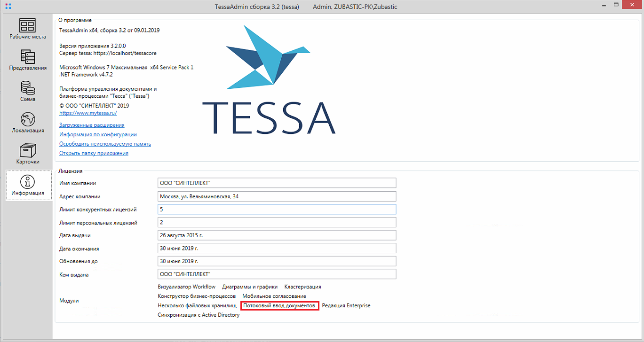Select the Информация info icon
Viewport: 644px width, 342px height.
[28, 182]
